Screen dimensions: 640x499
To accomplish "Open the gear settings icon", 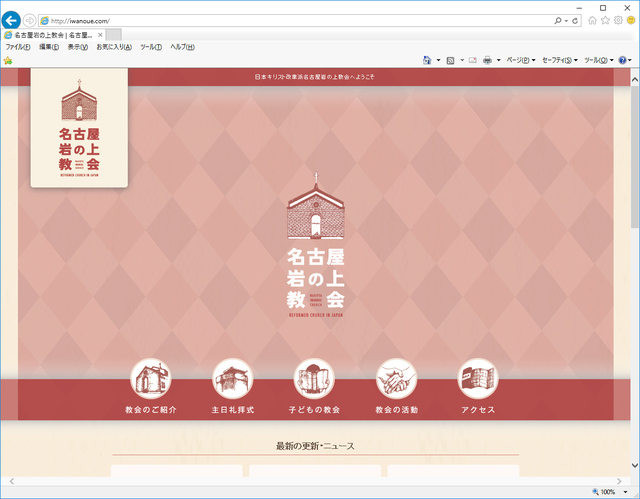I will point(619,20).
